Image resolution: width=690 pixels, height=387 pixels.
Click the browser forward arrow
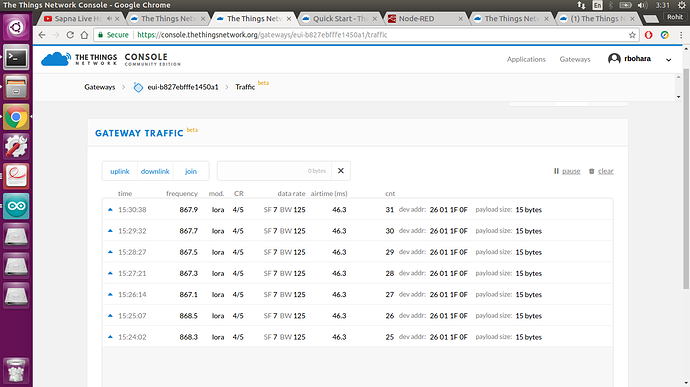click(x=56, y=35)
